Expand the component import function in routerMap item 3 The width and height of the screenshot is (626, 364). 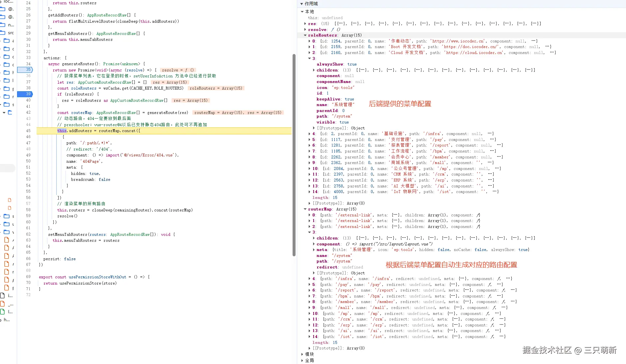click(x=314, y=244)
